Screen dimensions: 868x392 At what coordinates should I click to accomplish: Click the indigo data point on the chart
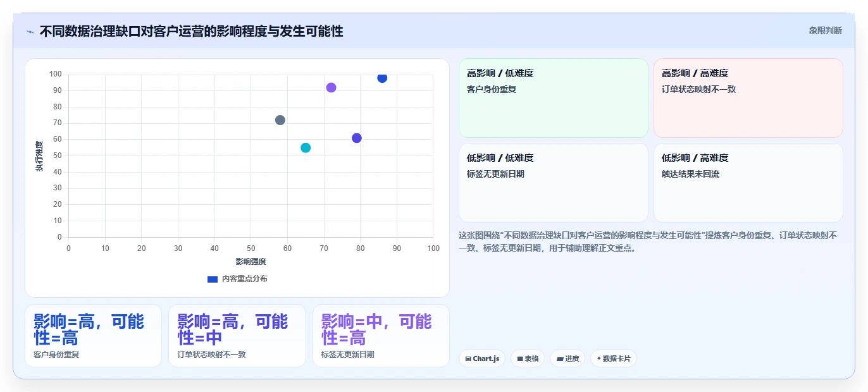click(x=357, y=138)
